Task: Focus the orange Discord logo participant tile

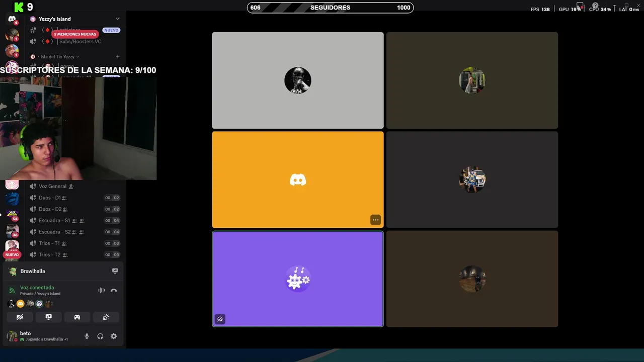Action: click(x=298, y=179)
